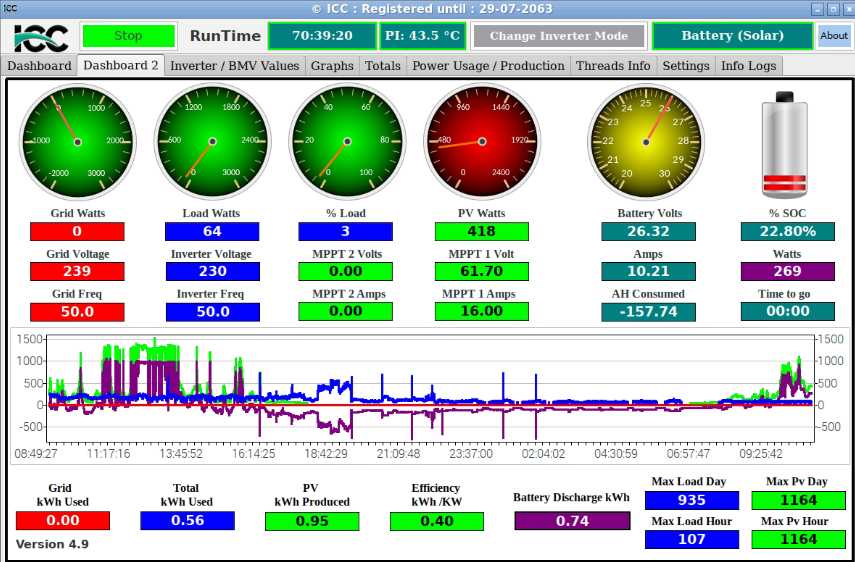Open the Settings tab
Viewport: 855px width, 562px height.
686,66
